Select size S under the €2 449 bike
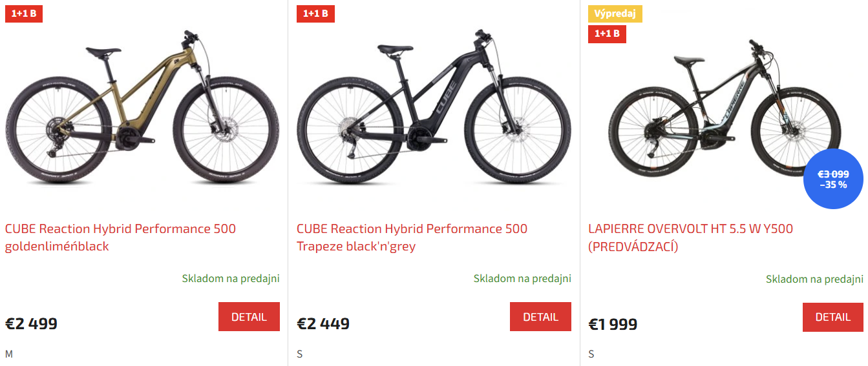Viewport: 868px width, 366px height. pyautogui.click(x=300, y=354)
